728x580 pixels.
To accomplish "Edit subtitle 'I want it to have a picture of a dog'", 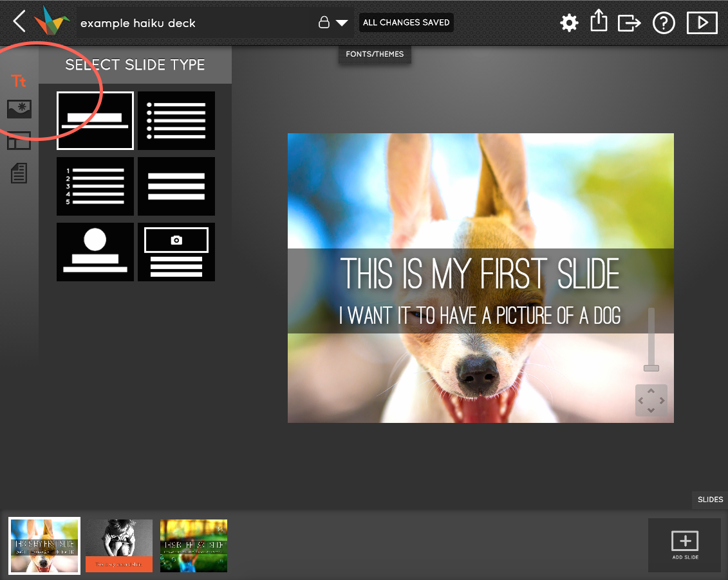I will click(480, 316).
